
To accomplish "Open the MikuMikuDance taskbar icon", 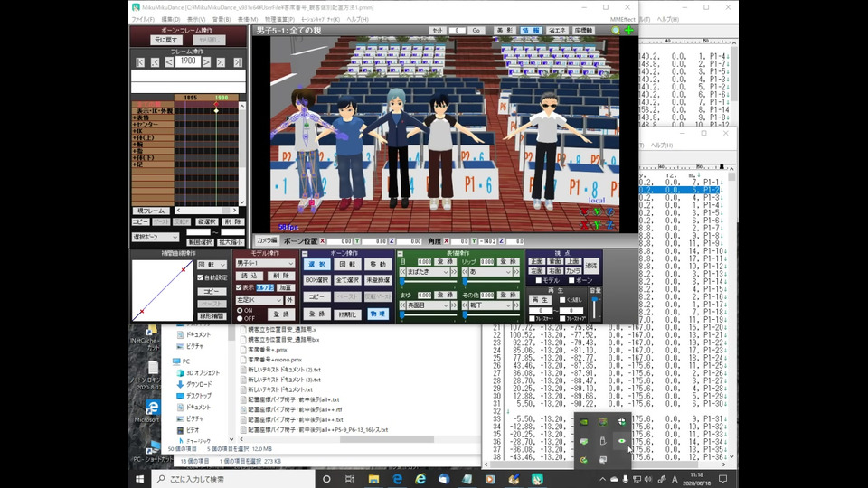I will pyautogui.click(x=537, y=479).
